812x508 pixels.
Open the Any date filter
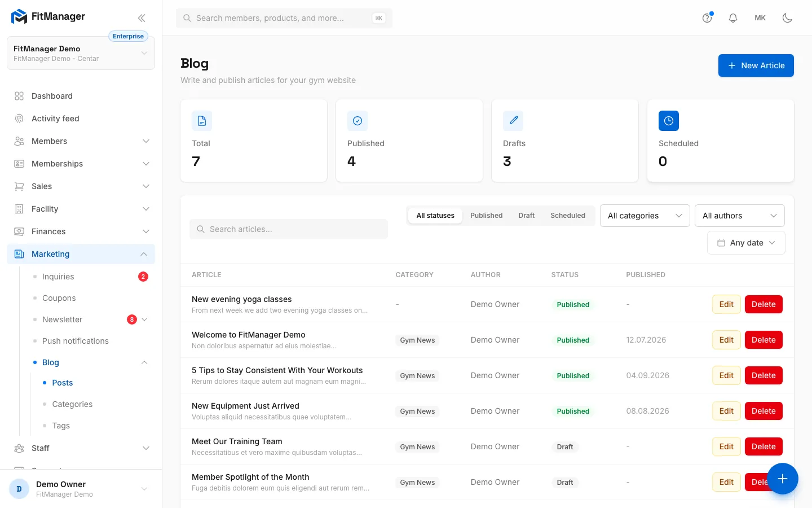click(746, 243)
